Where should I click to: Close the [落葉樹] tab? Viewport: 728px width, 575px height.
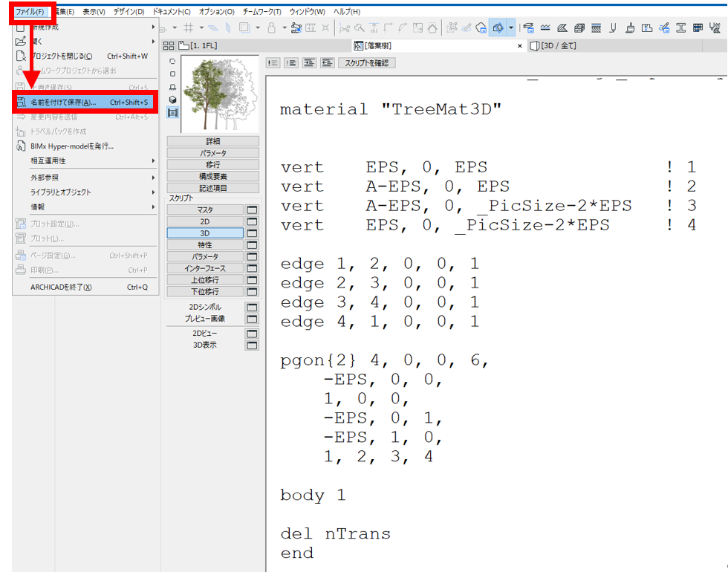click(x=519, y=45)
